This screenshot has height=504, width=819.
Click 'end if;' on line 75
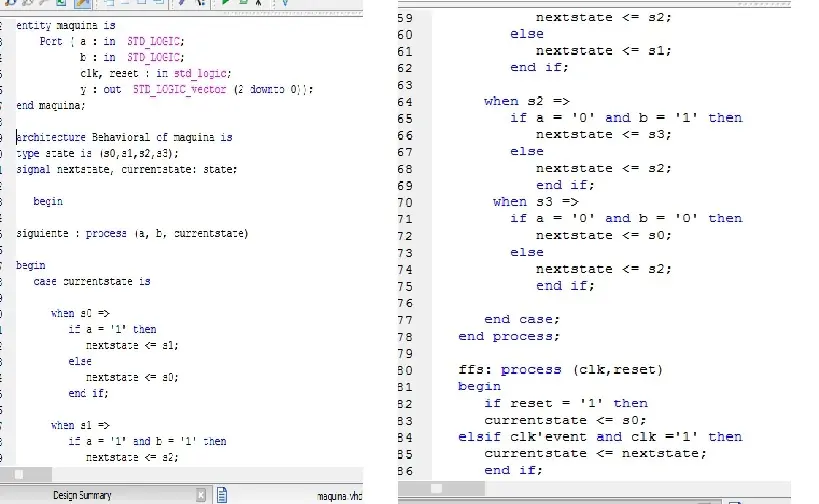click(565, 286)
